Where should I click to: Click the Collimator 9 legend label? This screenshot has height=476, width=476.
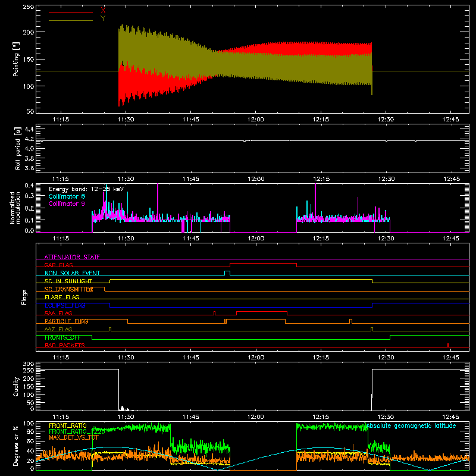pyautogui.click(x=67, y=203)
